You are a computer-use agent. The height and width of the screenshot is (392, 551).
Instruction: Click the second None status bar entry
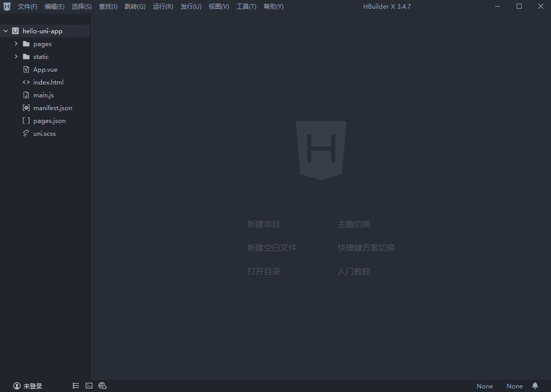click(515, 386)
